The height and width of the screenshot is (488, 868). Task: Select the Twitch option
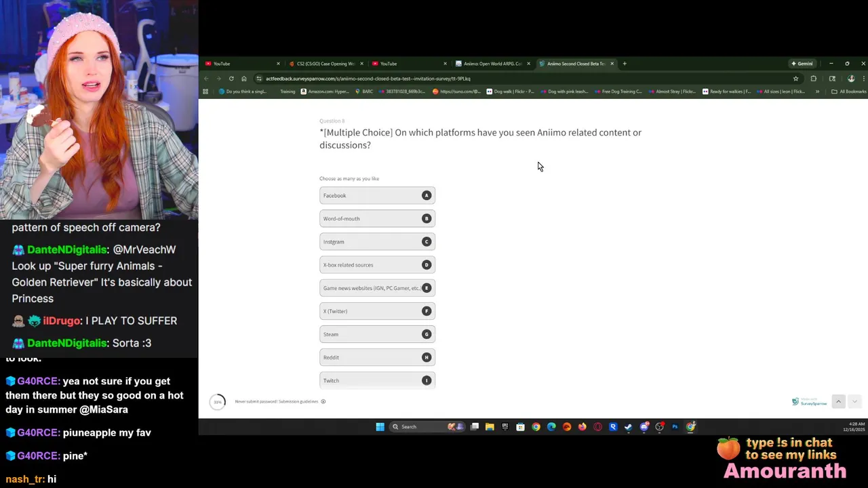(377, 380)
